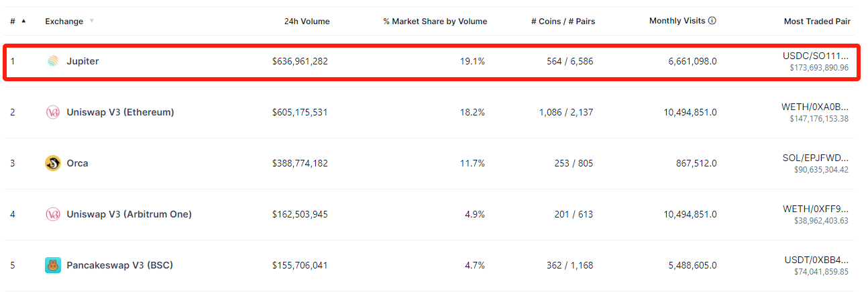Image resolution: width=868 pixels, height=292 pixels.
Task: Click Pancakeswap's monthly visits 5,488,605.0
Action: (692, 265)
